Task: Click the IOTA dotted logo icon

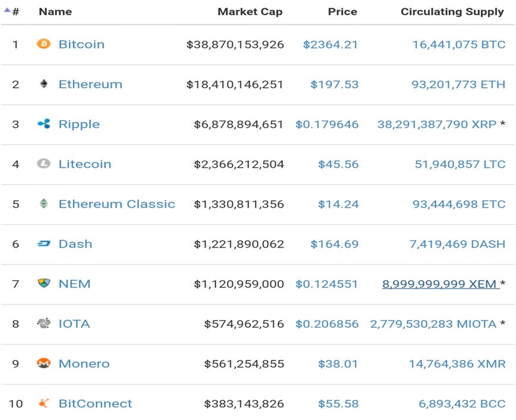Action: click(x=43, y=323)
